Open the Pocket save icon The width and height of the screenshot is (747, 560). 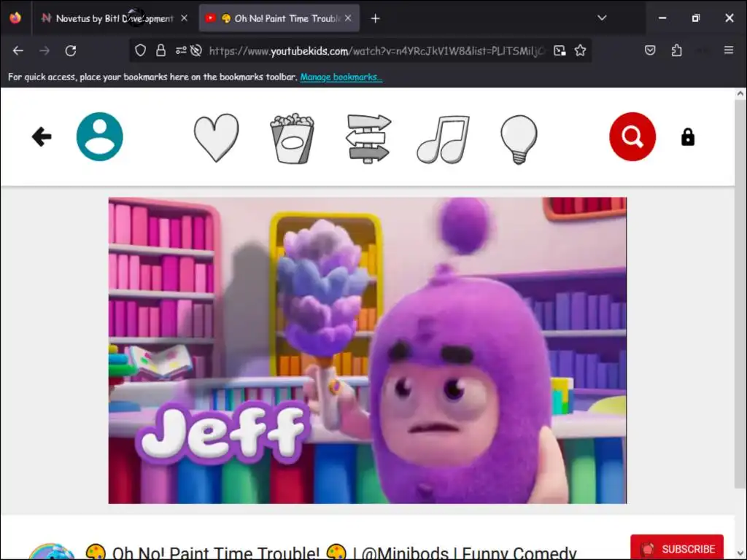pyautogui.click(x=650, y=50)
